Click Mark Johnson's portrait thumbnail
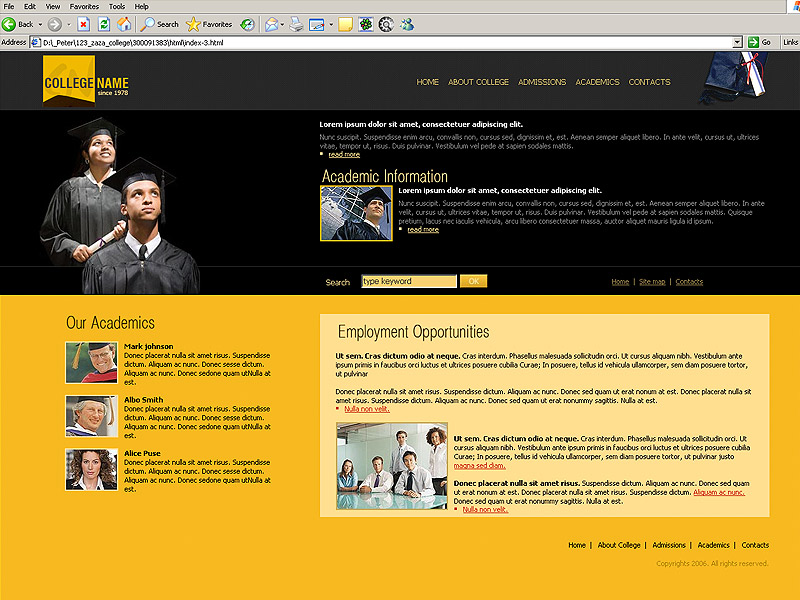This screenshot has height=600, width=800. (92, 362)
